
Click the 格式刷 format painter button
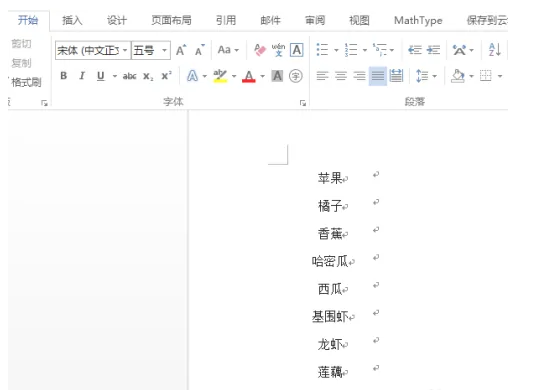click(26, 82)
